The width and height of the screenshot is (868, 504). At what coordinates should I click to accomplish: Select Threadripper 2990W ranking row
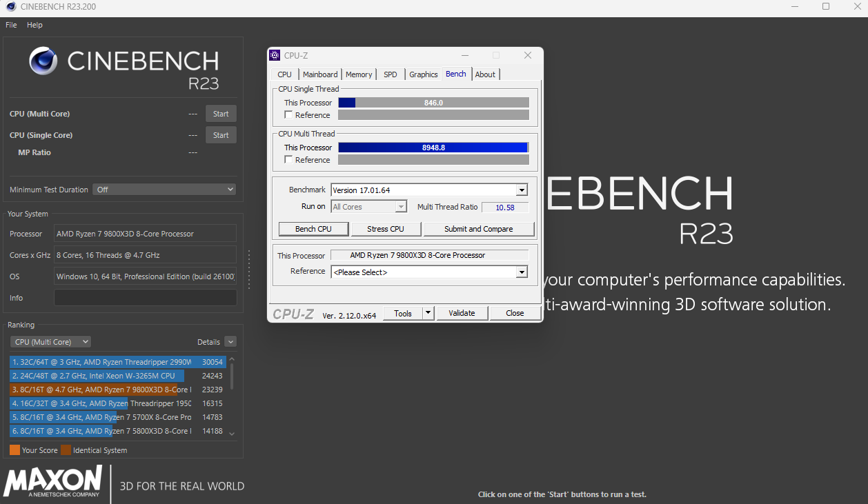[118, 362]
